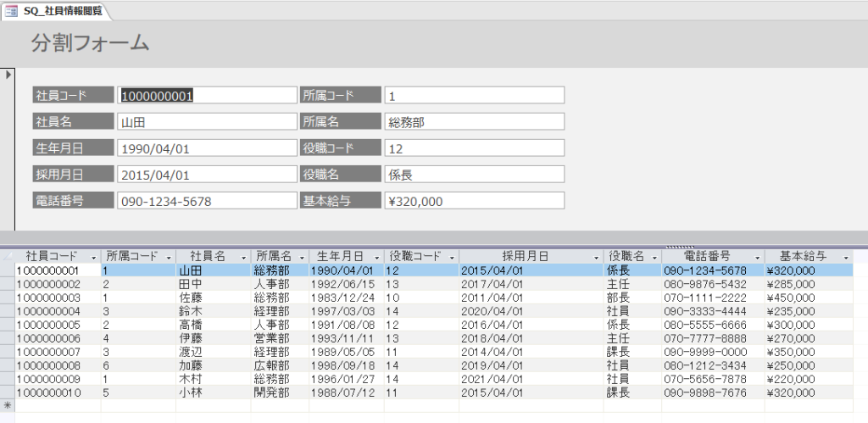Expand the 基本給与 column filter dropdown
The image size is (868, 423).
pos(845,257)
